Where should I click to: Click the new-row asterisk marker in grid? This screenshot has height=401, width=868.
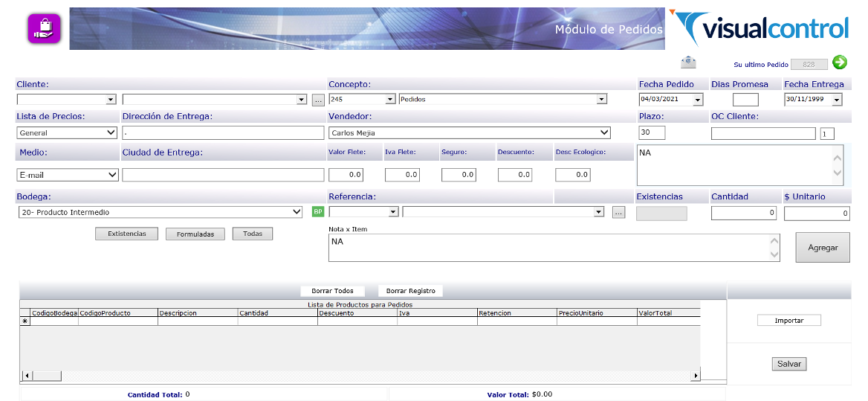click(x=25, y=321)
